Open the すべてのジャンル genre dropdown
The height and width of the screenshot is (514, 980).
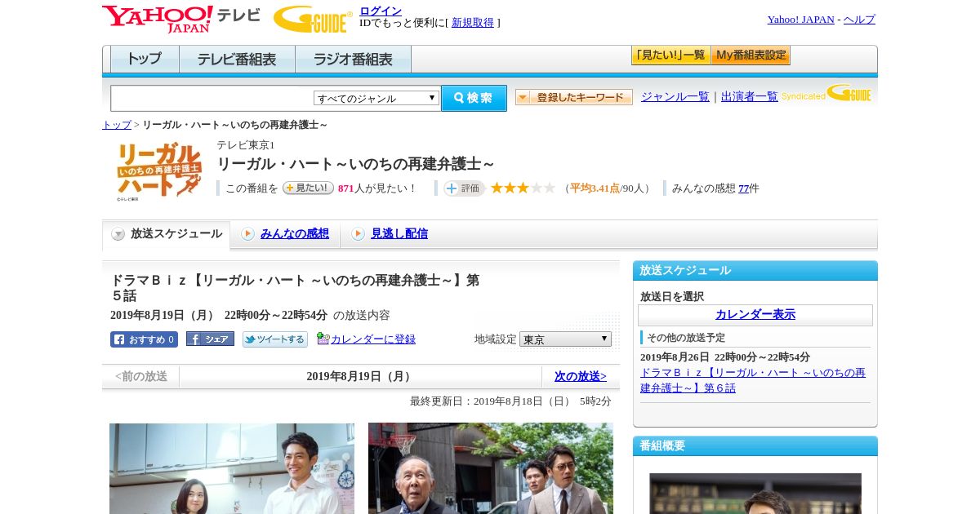click(x=376, y=98)
